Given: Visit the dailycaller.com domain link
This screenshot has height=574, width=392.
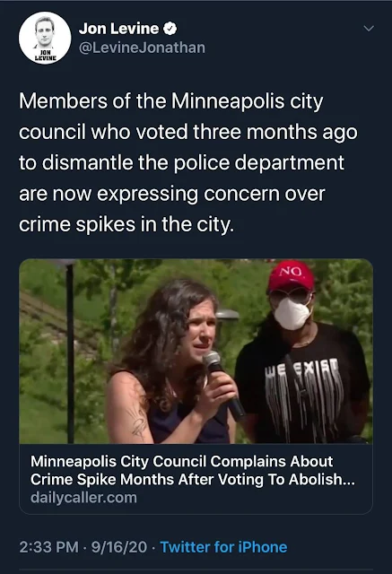Looking at the screenshot, I should coord(83,498).
